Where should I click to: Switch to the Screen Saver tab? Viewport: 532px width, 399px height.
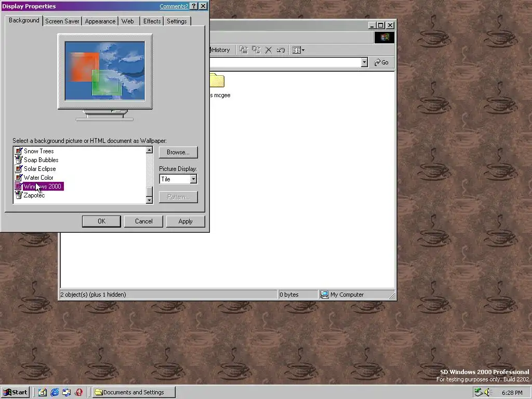click(x=62, y=21)
